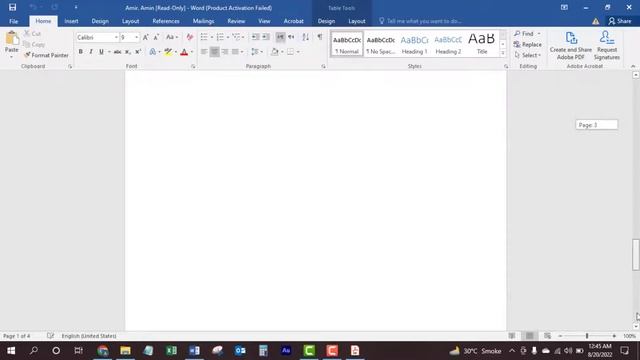Center the text alignment
The image size is (640, 360).
tap(214, 52)
